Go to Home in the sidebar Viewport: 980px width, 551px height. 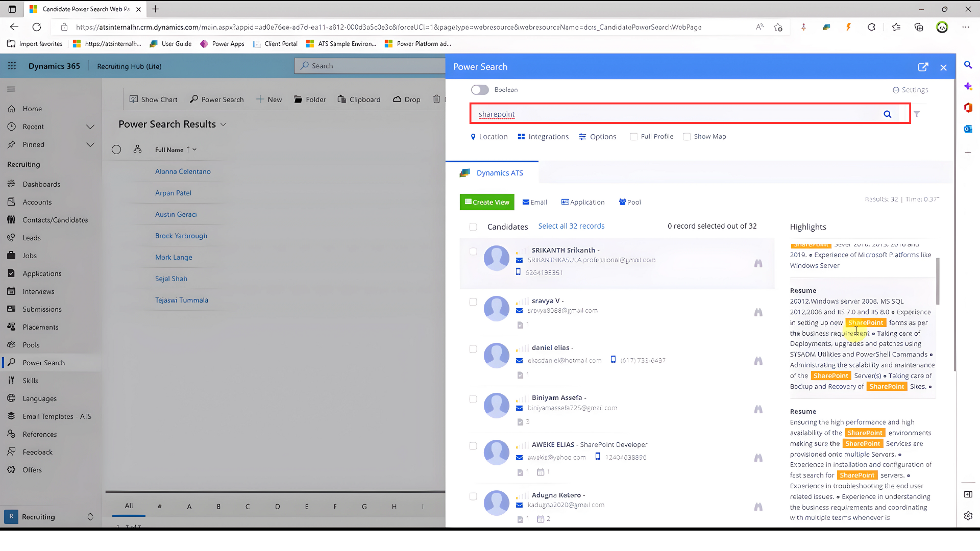[x=32, y=109]
